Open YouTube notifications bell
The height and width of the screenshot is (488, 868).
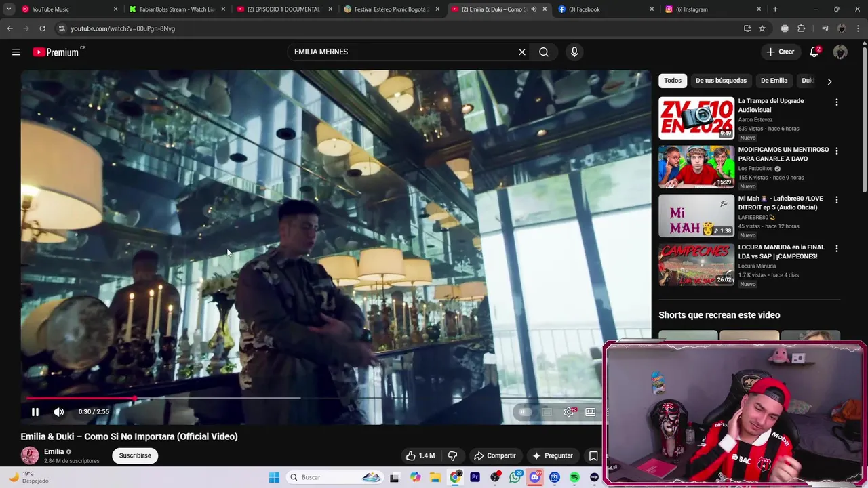click(x=815, y=52)
